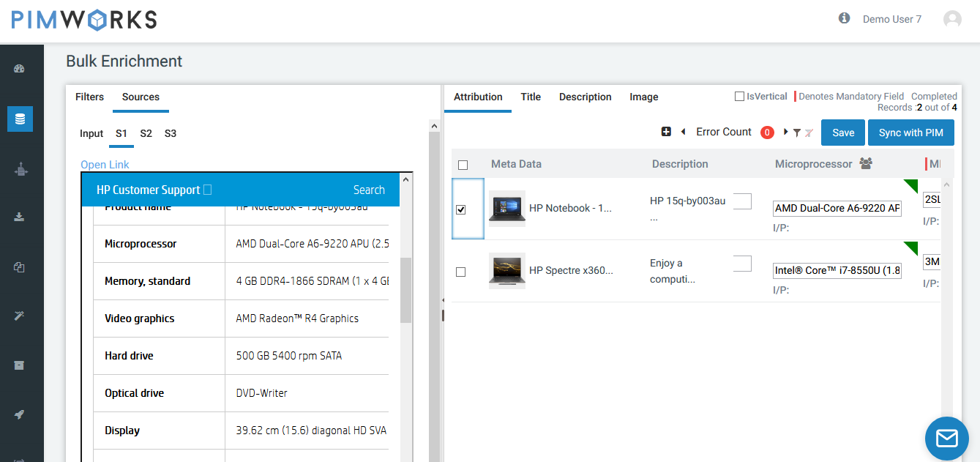Select the database icon in sidebar
The height and width of the screenshot is (462, 980).
20,119
